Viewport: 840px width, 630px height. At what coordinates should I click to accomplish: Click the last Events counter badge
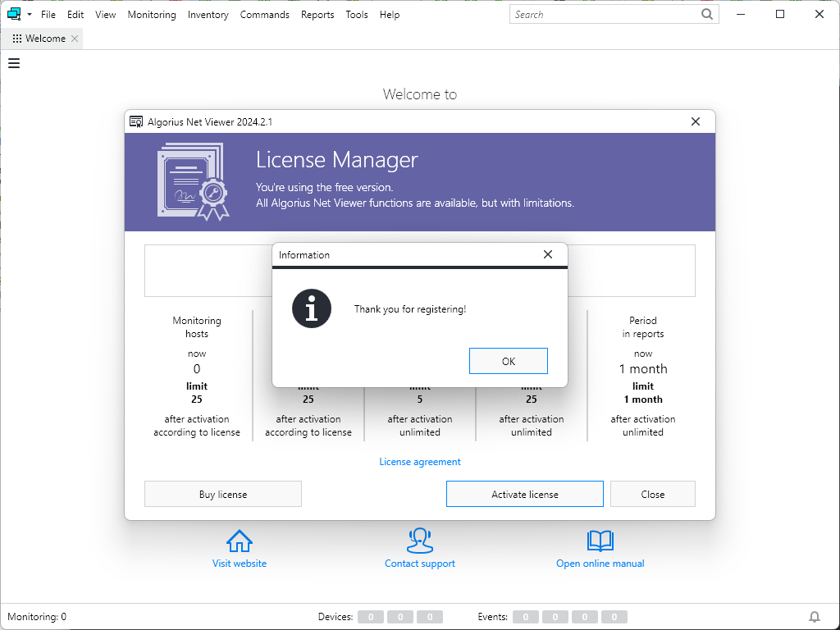pyautogui.click(x=614, y=617)
